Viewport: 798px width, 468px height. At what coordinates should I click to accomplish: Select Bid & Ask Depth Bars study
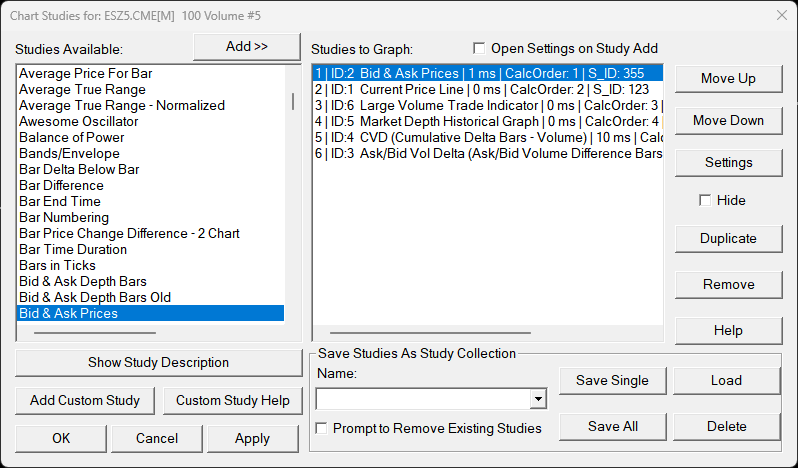[83, 281]
